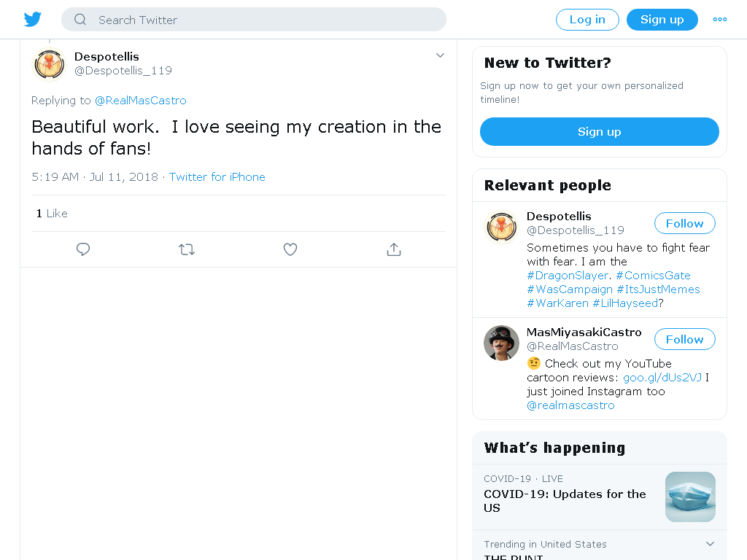Share the tweet via upload icon

393,249
